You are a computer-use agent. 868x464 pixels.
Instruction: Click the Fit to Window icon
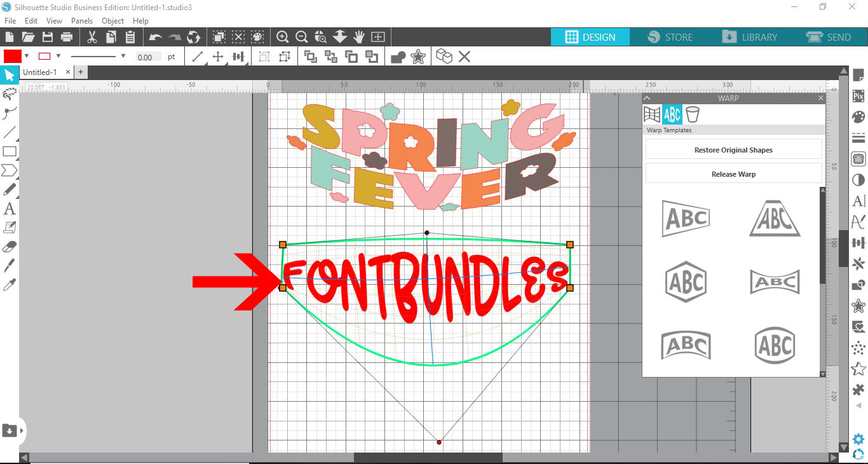tap(378, 37)
